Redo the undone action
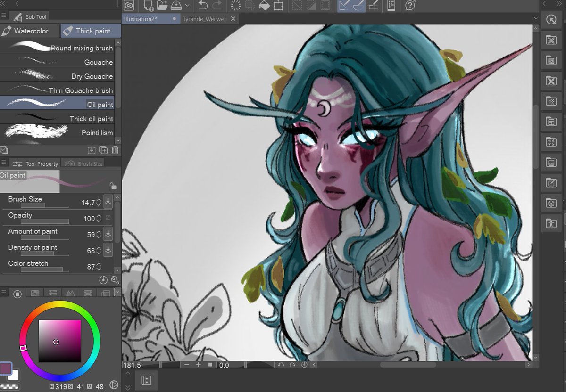 pyautogui.click(x=217, y=6)
